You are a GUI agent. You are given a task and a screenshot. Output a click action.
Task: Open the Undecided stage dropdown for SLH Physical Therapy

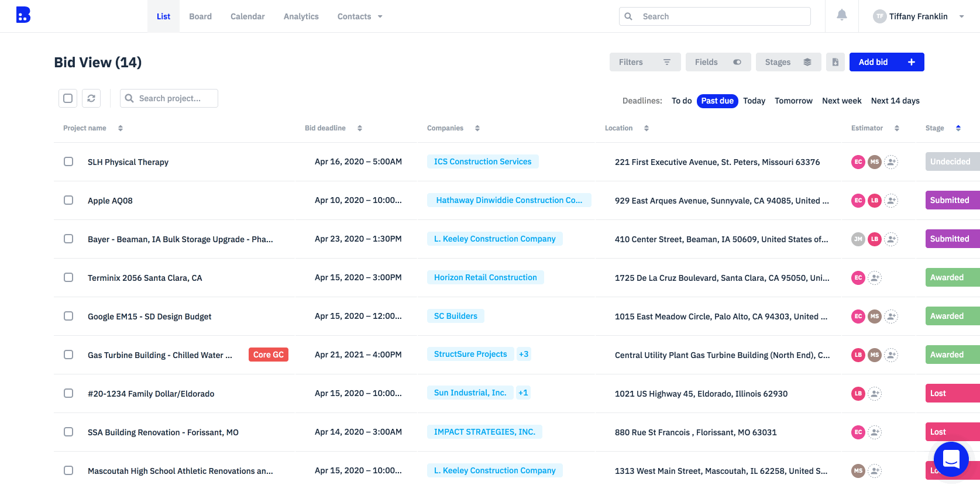(953, 161)
